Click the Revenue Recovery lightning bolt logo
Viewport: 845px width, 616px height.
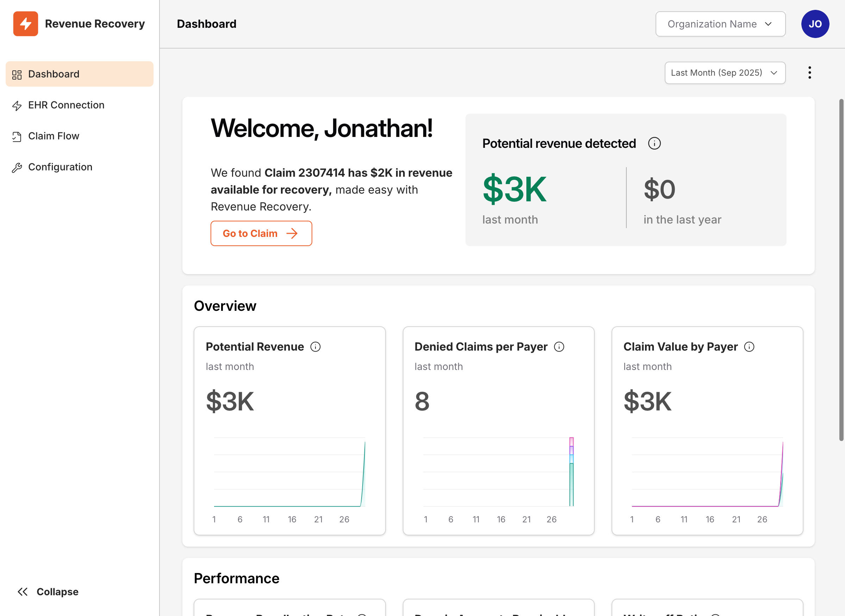click(x=25, y=24)
